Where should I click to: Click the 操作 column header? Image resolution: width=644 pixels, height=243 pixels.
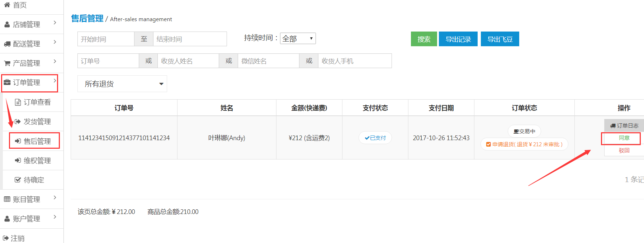(x=624, y=108)
